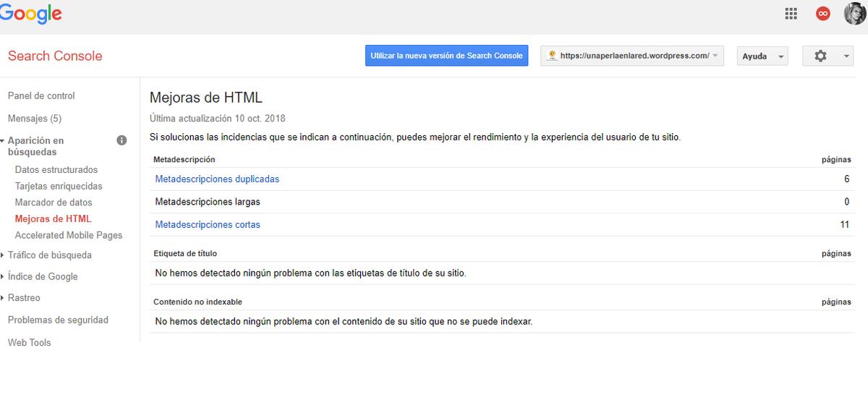Collapse the Aparición en búsquedas section
The height and width of the screenshot is (395, 868).
(x=2, y=141)
